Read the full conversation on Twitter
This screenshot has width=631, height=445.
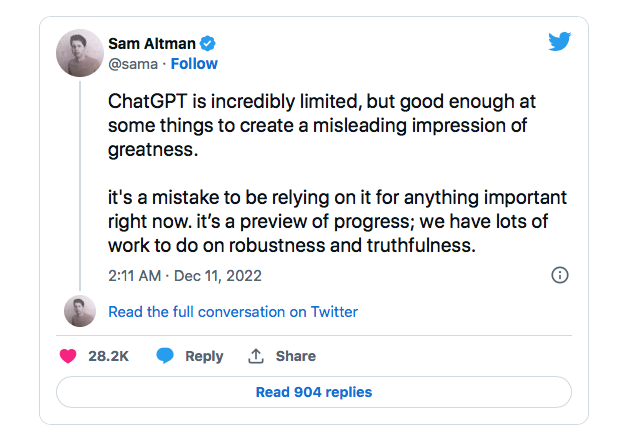[232, 312]
